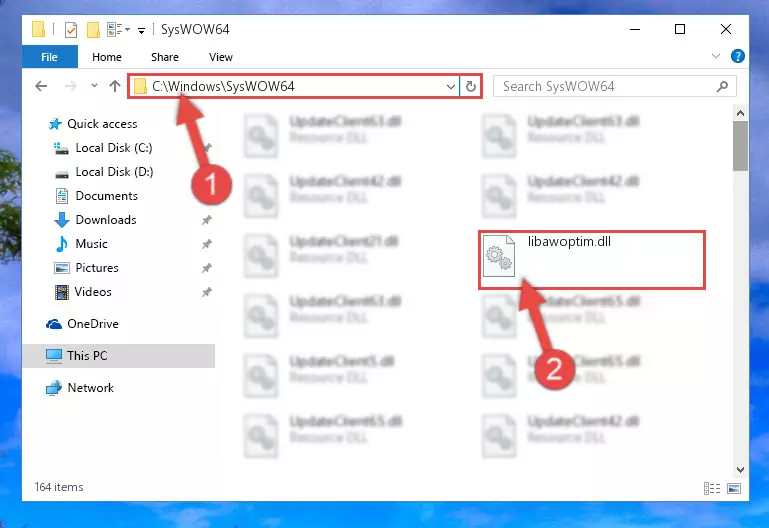The width and height of the screenshot is (769, 528).
Task: Switch to the Share ribbon tab
Action: 165,57
